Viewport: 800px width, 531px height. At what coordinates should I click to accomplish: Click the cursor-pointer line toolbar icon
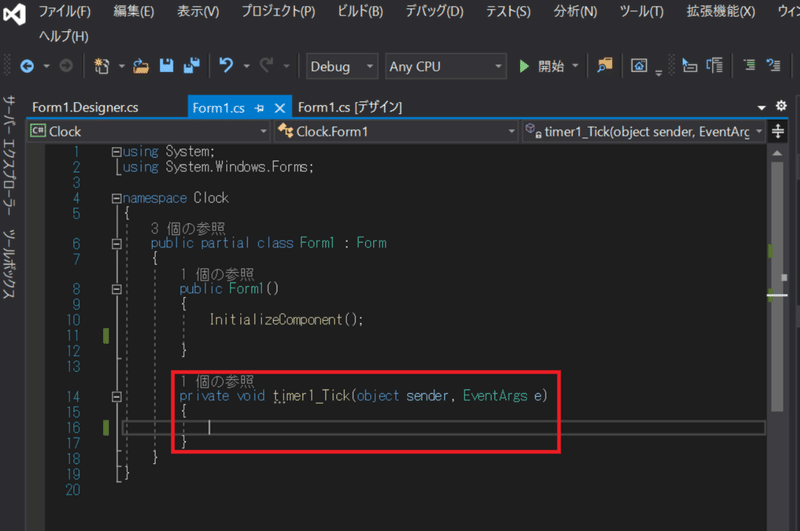pyautogui.click(x=689, y=66)
